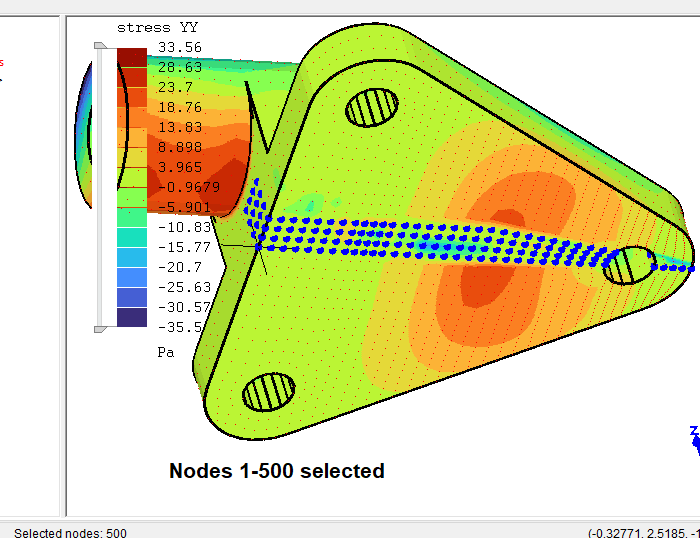Image resolution: width=700 pixels, height=538 pixels.
Task: Click 'Selected nodes: 500' in the status bar
Action: [70, 532]
